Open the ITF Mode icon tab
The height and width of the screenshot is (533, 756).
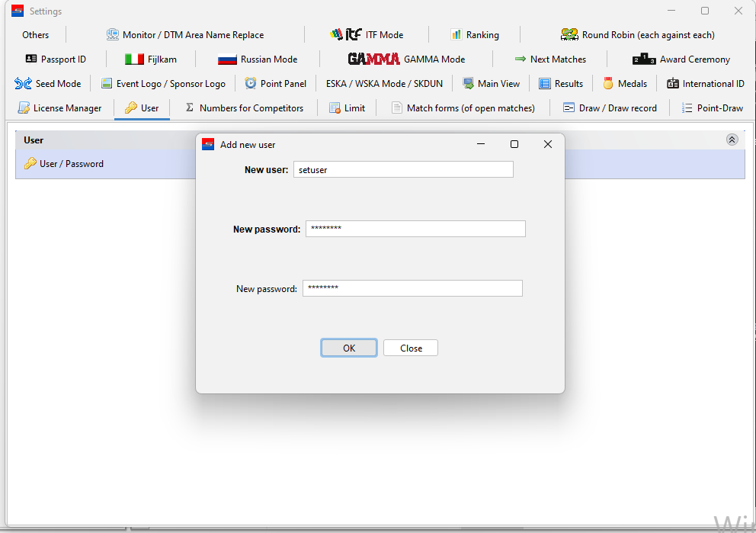[x=346, y=35]
